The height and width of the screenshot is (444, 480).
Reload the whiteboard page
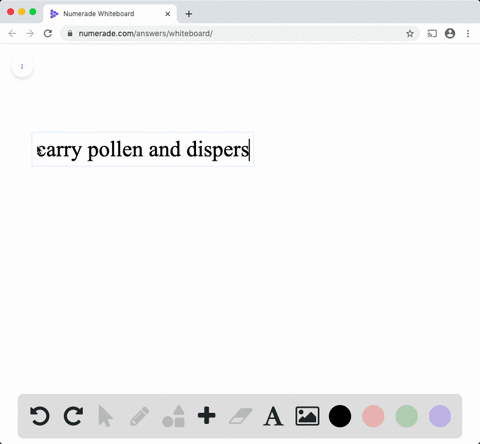(48, 33)
